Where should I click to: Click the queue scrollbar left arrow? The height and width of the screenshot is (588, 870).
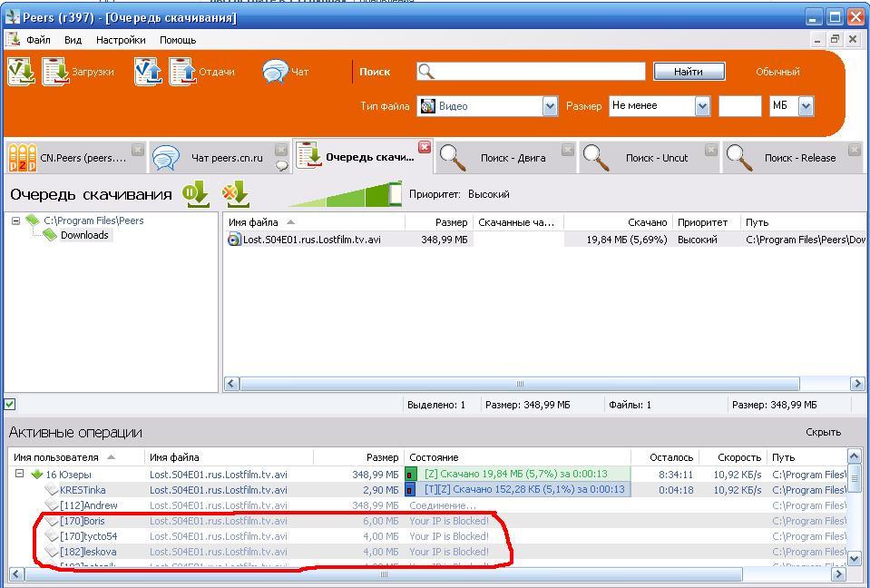click(x=232, y=383)
